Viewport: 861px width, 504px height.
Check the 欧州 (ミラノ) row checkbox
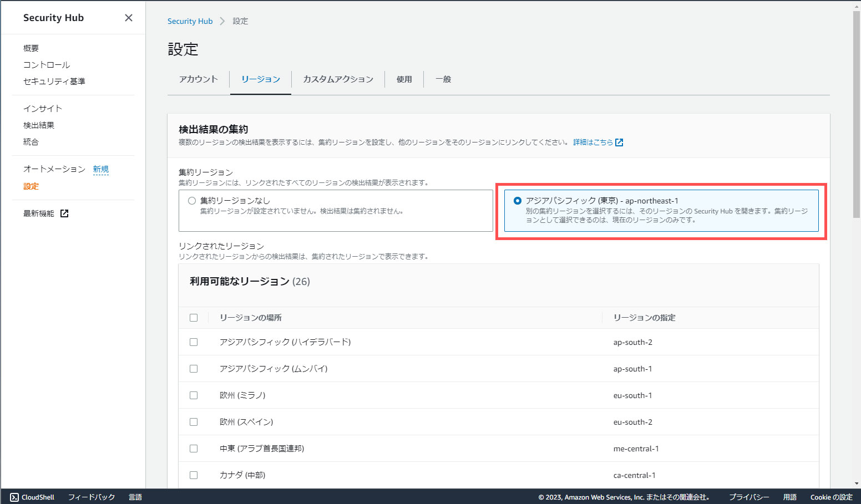194,395
